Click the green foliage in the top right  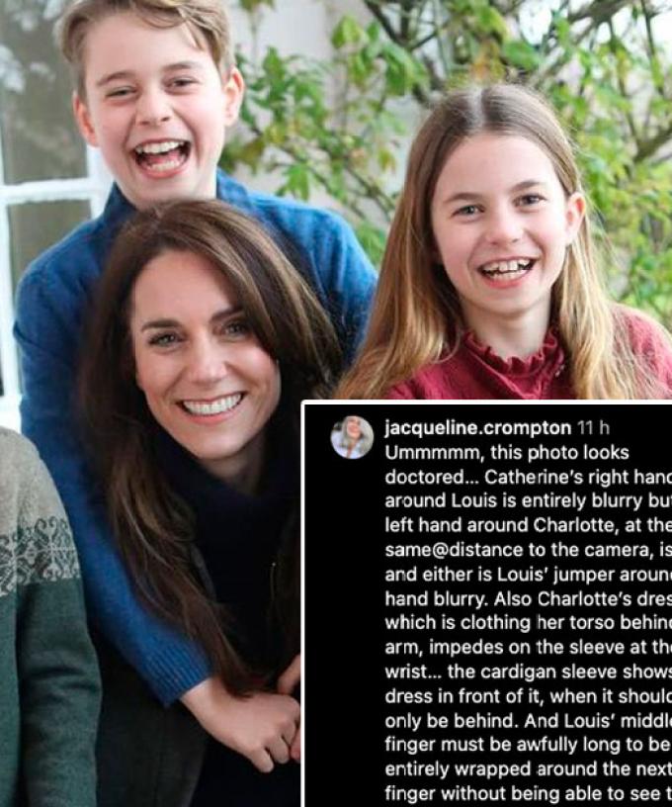click(591, 77)
